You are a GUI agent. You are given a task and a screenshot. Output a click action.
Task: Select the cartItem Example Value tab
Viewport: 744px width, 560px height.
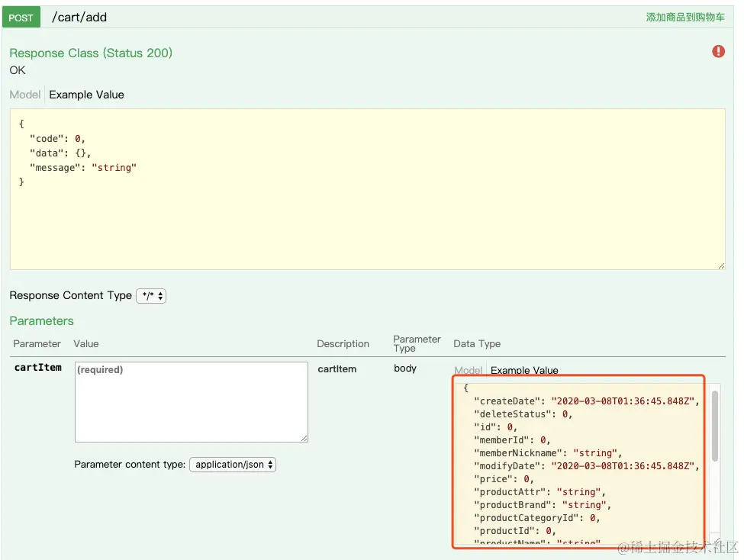tap(524, 370)
